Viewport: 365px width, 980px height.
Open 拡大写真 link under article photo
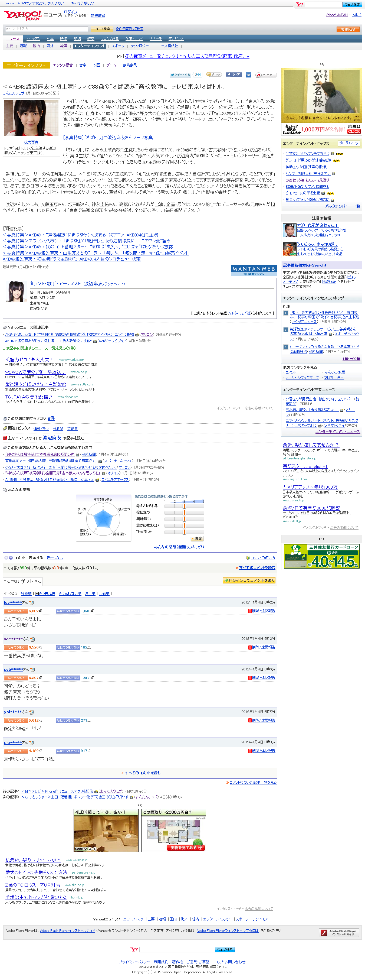[31, 142]
